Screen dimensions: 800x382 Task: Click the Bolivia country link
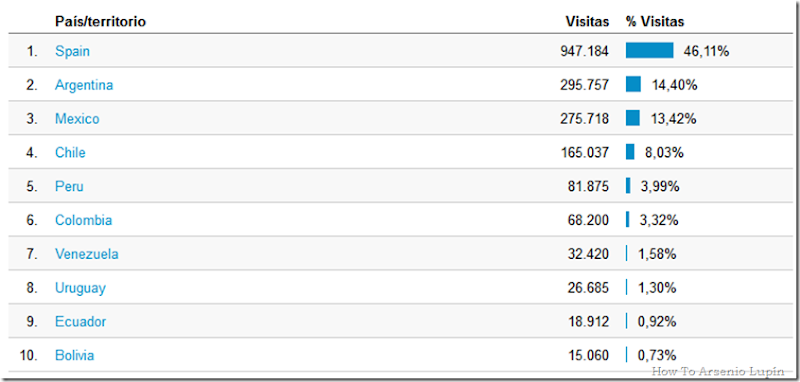(x=74, y=355)
